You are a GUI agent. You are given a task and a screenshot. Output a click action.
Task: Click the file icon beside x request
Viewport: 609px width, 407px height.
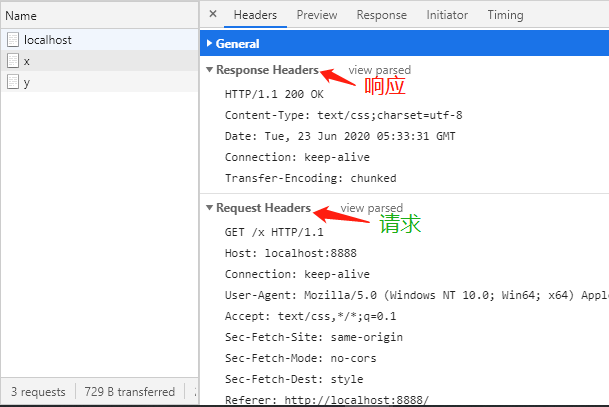click(x=13, y=61)
